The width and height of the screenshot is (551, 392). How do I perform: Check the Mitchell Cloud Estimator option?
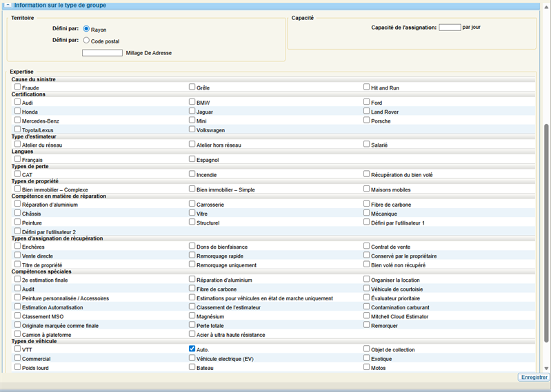click(x=367, y=316)
